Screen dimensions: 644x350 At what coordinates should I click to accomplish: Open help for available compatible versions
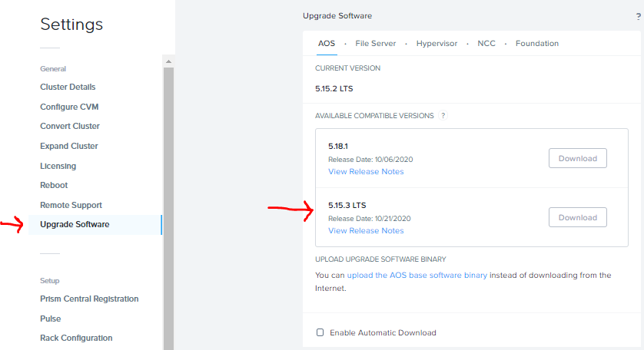click(x=443, y=116)
